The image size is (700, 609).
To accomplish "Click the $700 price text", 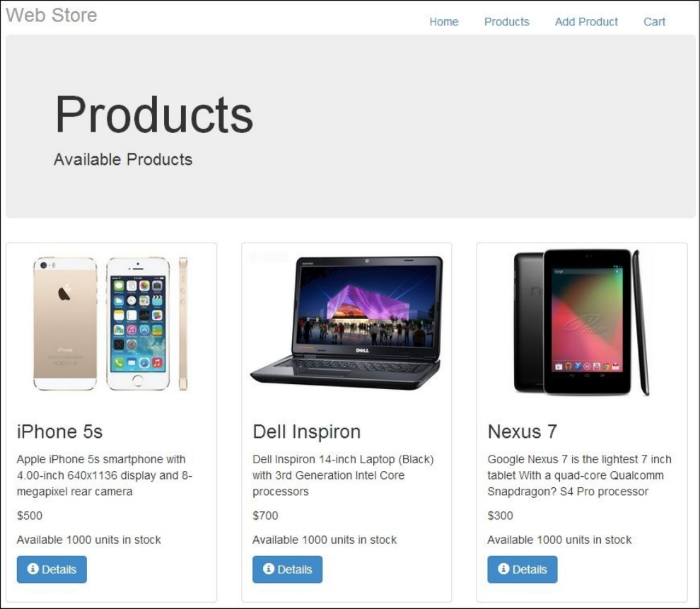I will click(265, 516).
